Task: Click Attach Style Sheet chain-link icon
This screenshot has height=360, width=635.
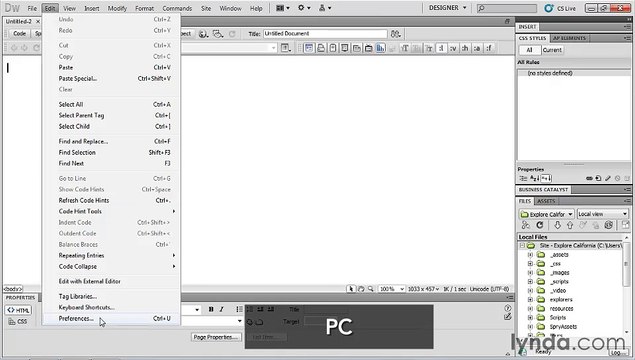Action: pyautogui.click(x=589, y=178)
